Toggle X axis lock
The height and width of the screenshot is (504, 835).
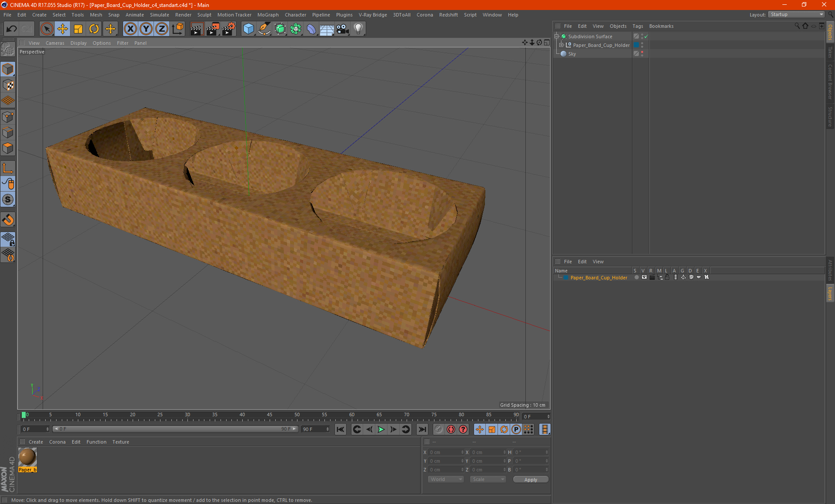pos(130,29)
